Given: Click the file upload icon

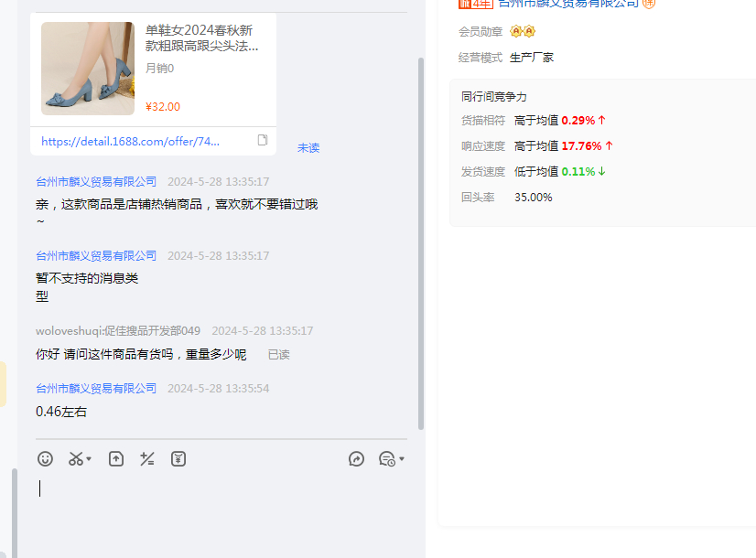Looking at the screenshot, I should (116, 459).
